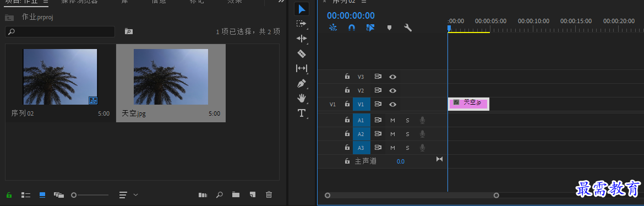This screenshot has width=644, height=206.
Task: Select the Pen tool
Action: pyautogui.click(x=302, y=84)
